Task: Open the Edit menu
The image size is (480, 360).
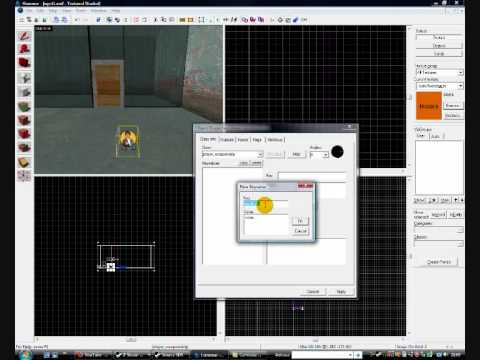Action: pyautogui.click(x=40, y=11)
